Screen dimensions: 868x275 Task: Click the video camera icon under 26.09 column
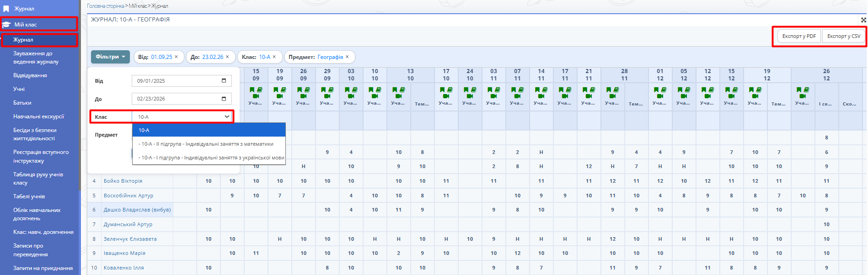tap(303, 96)
